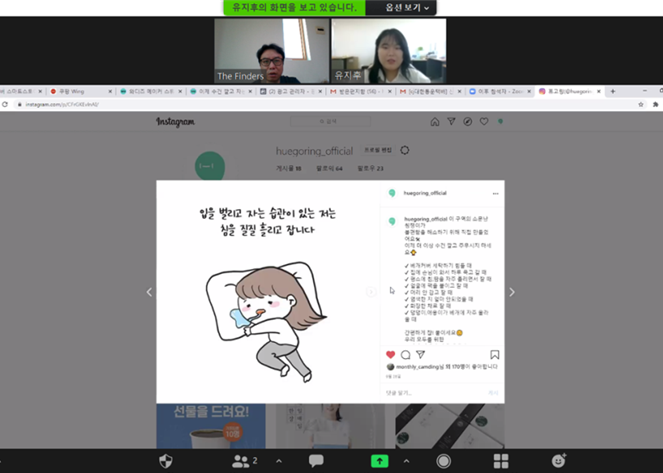
Task: Save the post with bookmark icon
Action: coord(494,354)
